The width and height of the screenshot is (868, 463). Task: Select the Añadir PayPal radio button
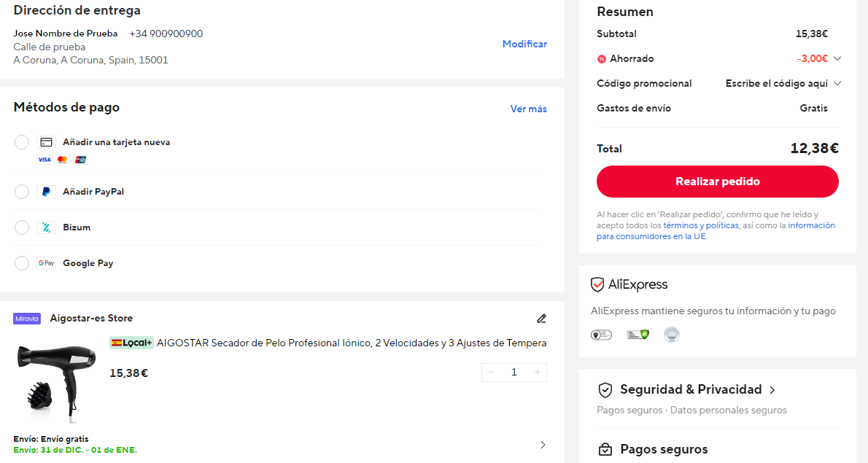pyautogui.click(x=22, y=192)
